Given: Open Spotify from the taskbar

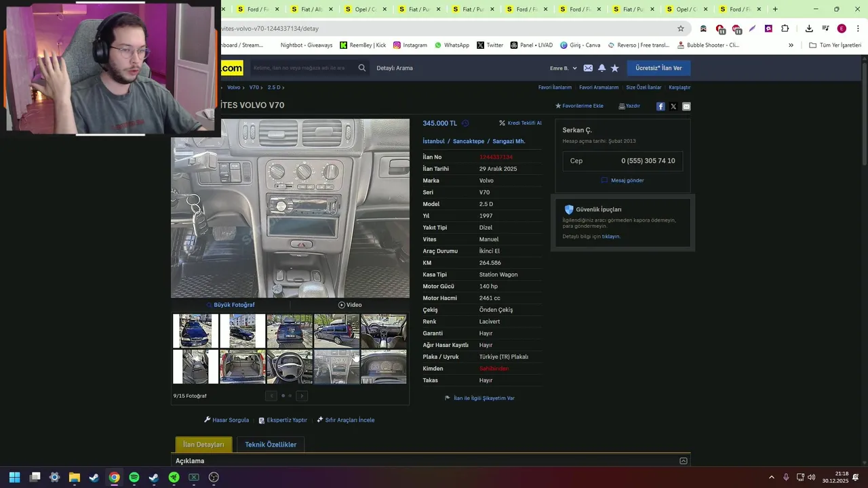Looking at the screenshot, I should [x=134, y=477].
